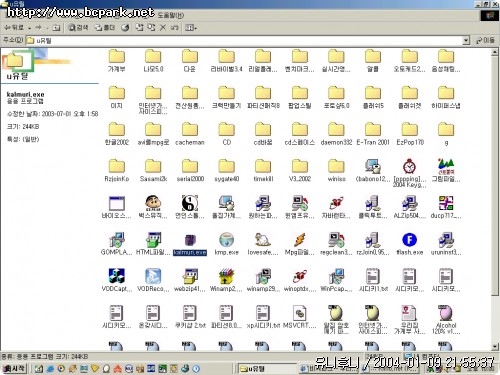Select the kalmuri.exe file icon
Image resolution: width=500 pixels, height=375 pixels.
coord(190,240)
